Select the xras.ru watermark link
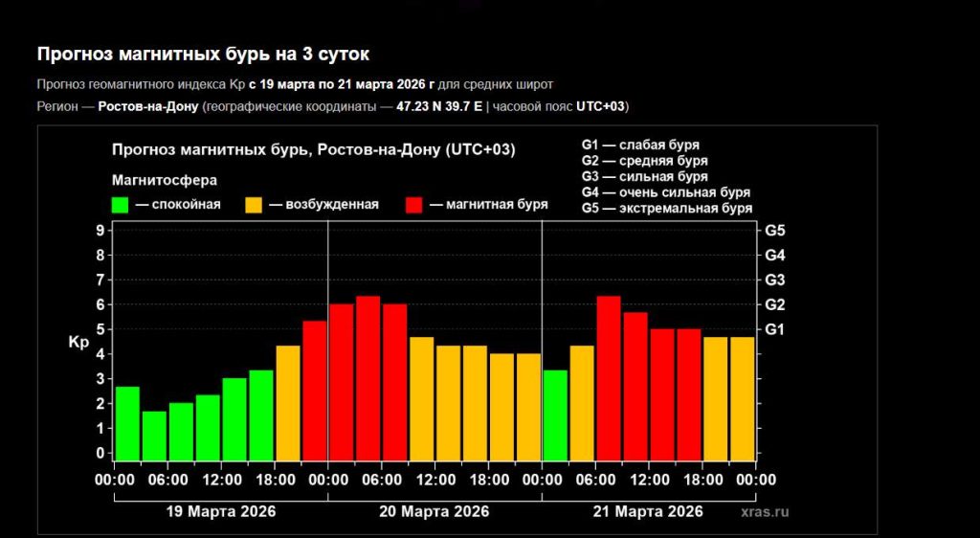Image resolution: width=980 pixels, height=538 pixels. [766, 512]
